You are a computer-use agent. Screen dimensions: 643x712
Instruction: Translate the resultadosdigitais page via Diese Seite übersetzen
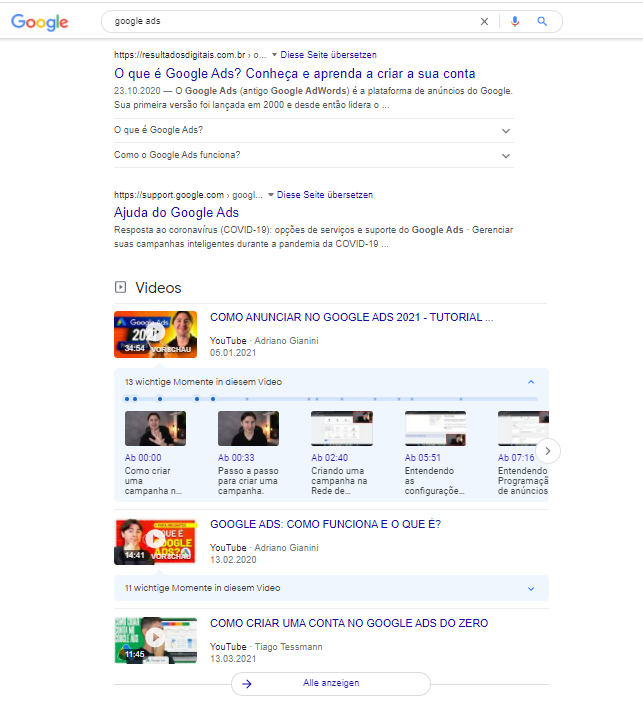(328, 55)
